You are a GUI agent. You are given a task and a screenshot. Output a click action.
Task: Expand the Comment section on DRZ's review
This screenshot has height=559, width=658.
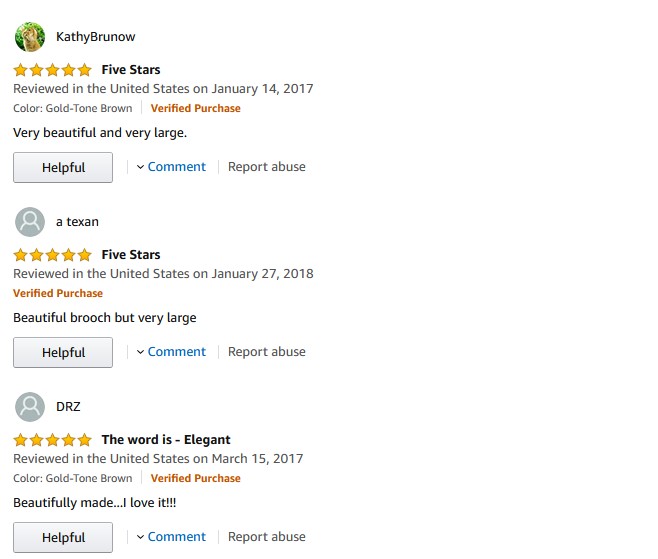click(171, 537)
